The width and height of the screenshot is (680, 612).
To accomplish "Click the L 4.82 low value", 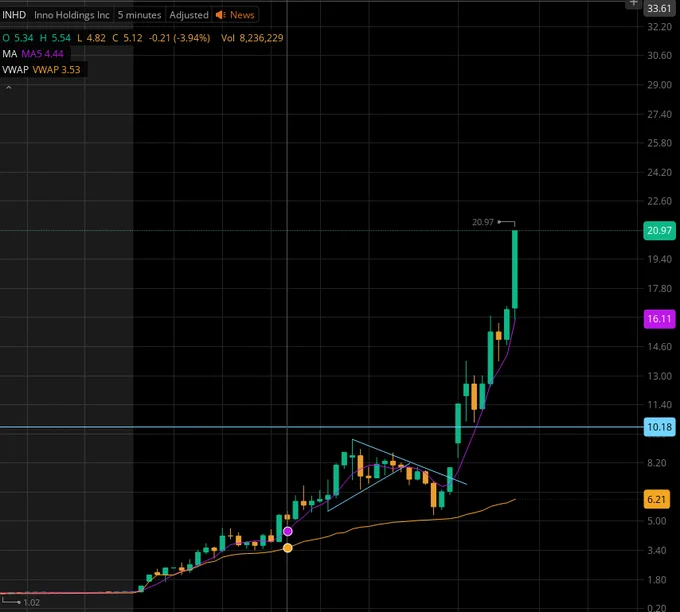I will click(x=92, y=38).
